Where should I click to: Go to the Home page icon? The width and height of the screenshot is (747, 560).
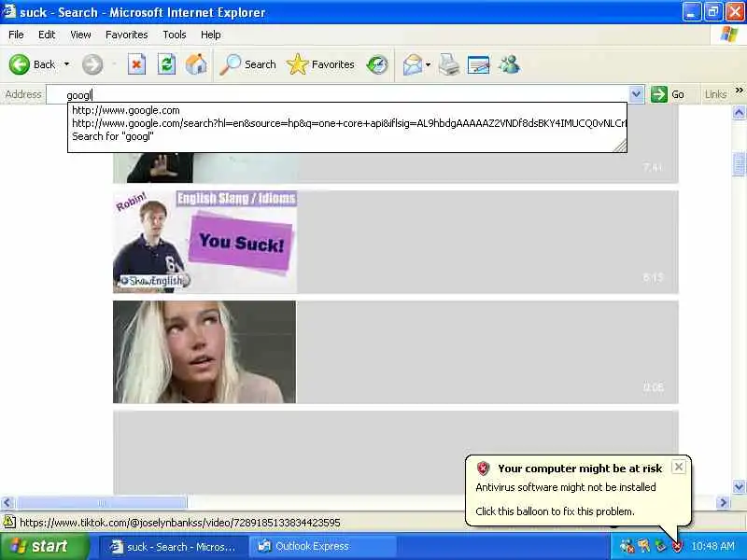[196, 64]
